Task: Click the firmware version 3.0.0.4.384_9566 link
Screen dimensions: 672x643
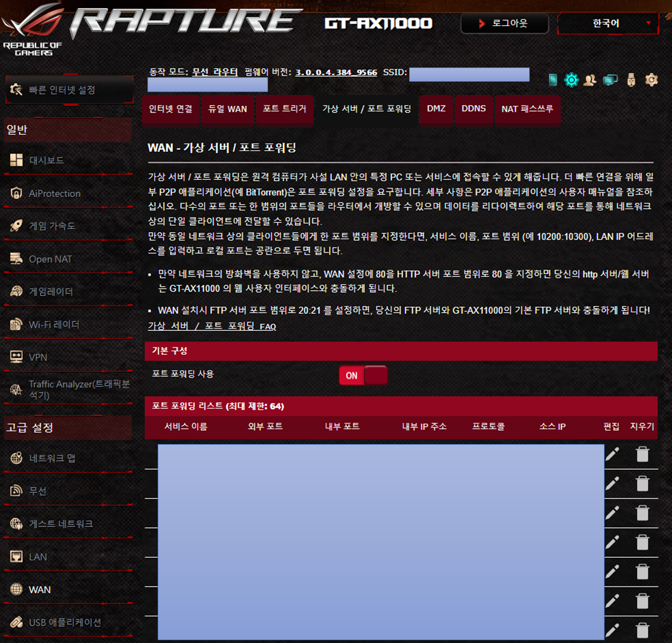Action: point(335,73)
